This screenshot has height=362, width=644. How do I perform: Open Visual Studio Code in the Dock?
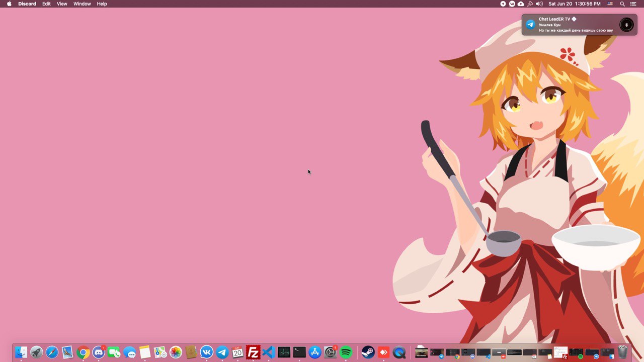click(x=268, y=352)
